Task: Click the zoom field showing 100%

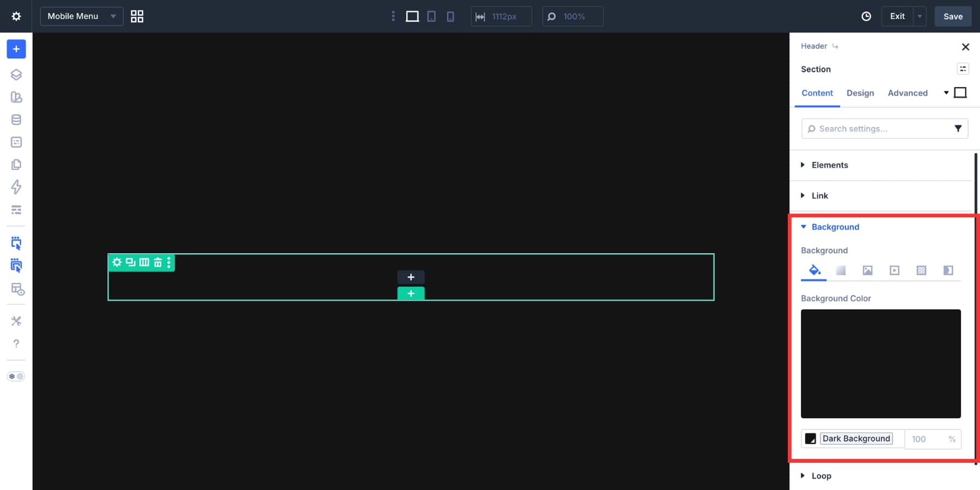Action: (x=573, y=16)
